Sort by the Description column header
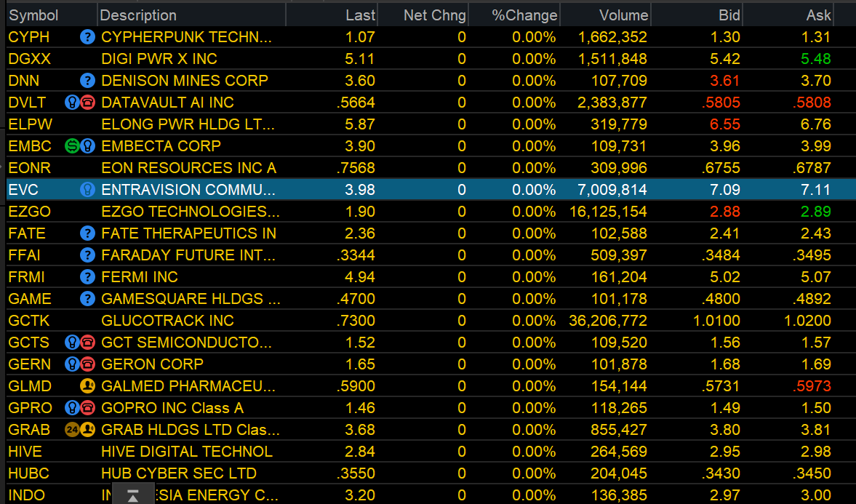Viewport: 856px width, 504px height. click(191, 15)
